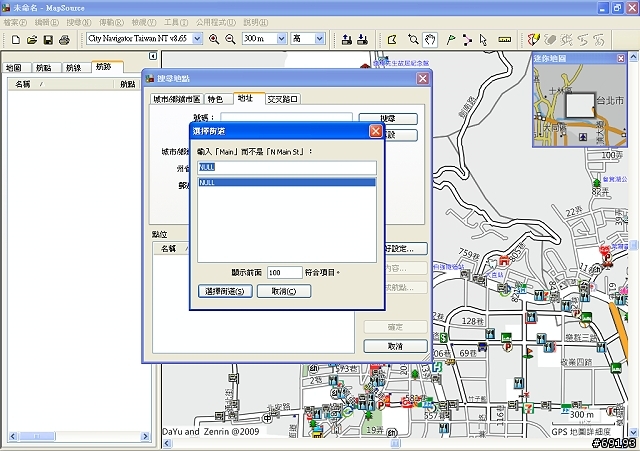Click the Zoom In magnifier icon
640x451 pixels.
tap(213, 39)
